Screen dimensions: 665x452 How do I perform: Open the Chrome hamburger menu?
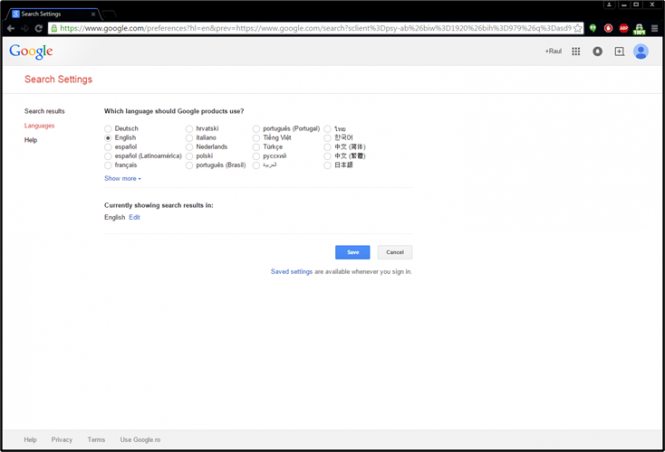655,28
